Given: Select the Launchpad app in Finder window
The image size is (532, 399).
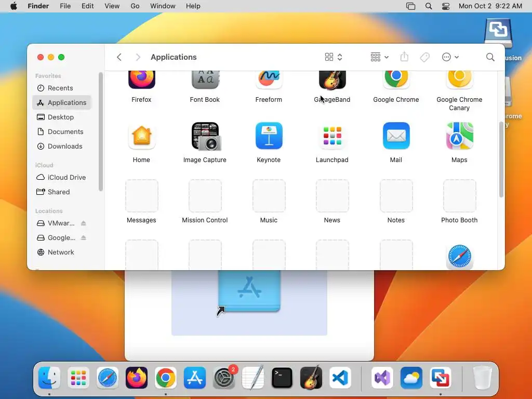Looking at the screenshot, I should [332, 136].
